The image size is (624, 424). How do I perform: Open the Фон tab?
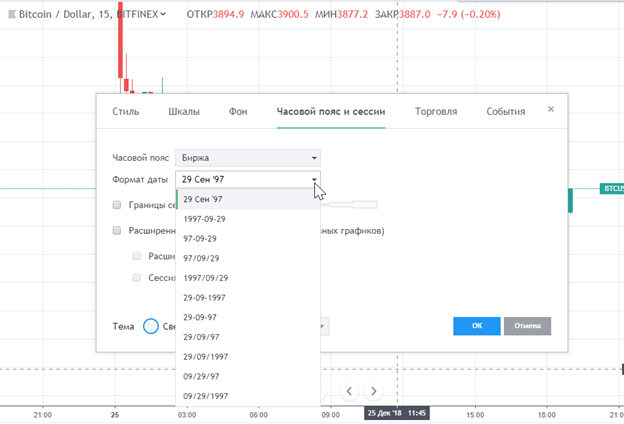[238, 111]
